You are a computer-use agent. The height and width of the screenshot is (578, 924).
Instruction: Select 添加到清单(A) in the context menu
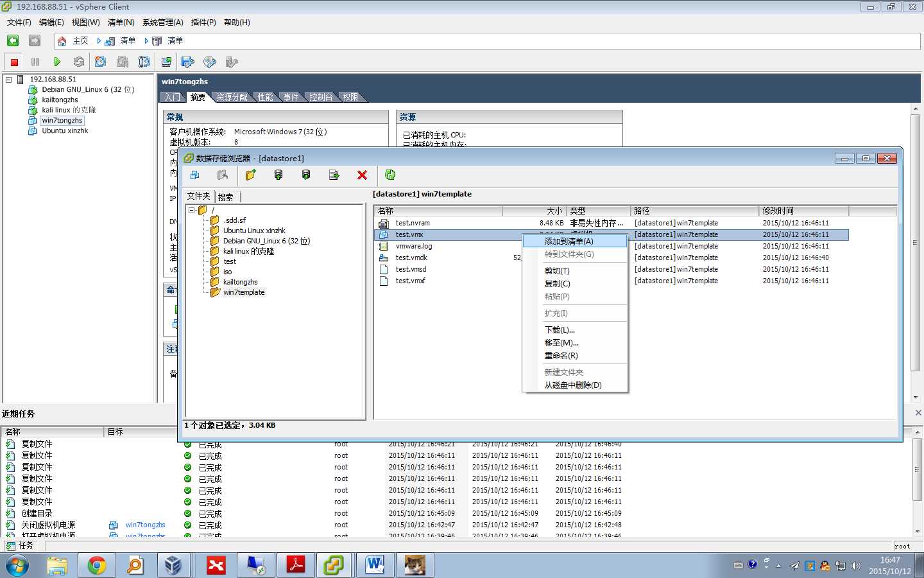(575, 241)
